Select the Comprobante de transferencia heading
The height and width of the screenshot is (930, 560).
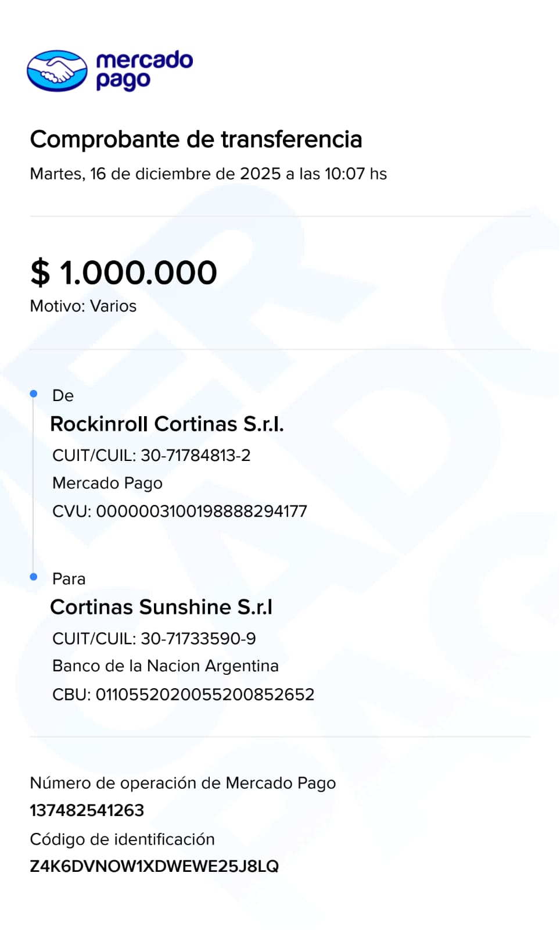point(196,139)
